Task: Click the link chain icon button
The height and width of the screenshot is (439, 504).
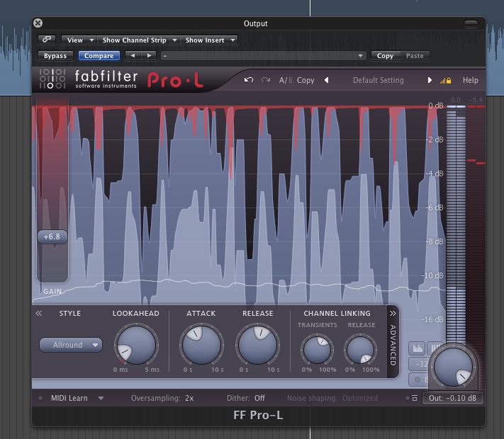Action: click(x=47, y=40)
